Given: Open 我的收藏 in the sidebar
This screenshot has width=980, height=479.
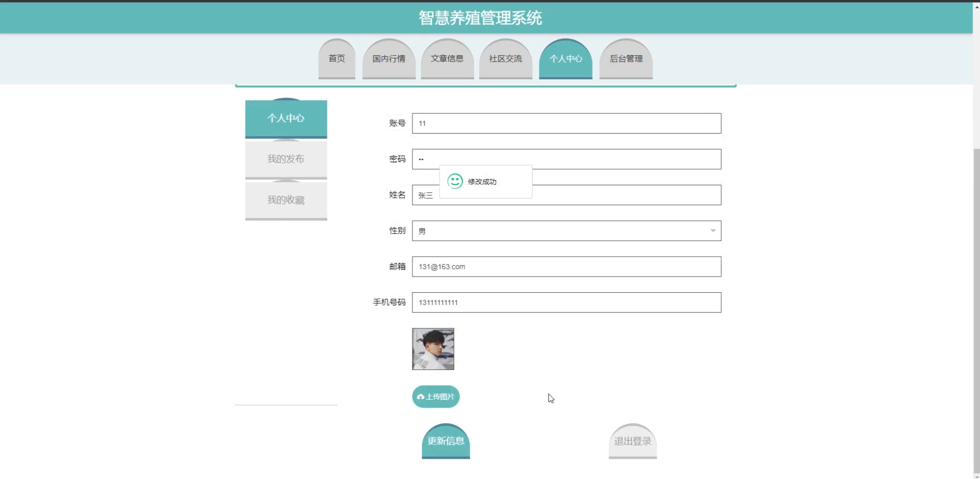Looking at the screenshot, I should 286,200.
